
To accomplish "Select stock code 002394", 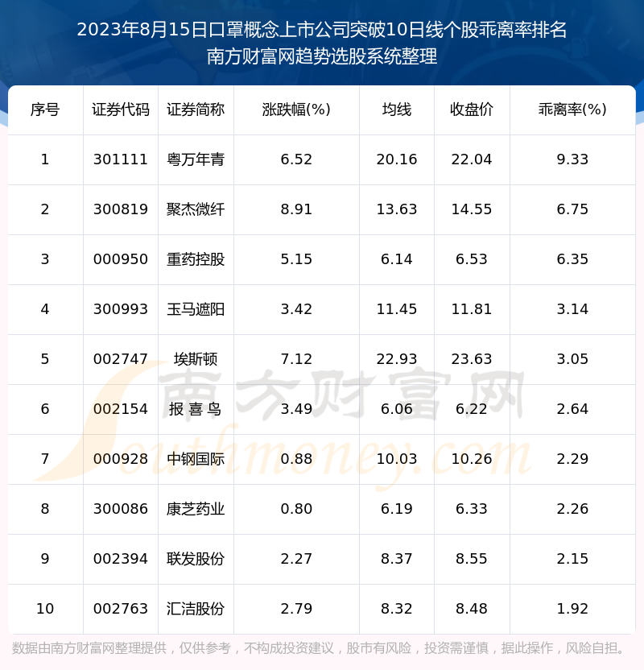I will (x=121, y=559).
